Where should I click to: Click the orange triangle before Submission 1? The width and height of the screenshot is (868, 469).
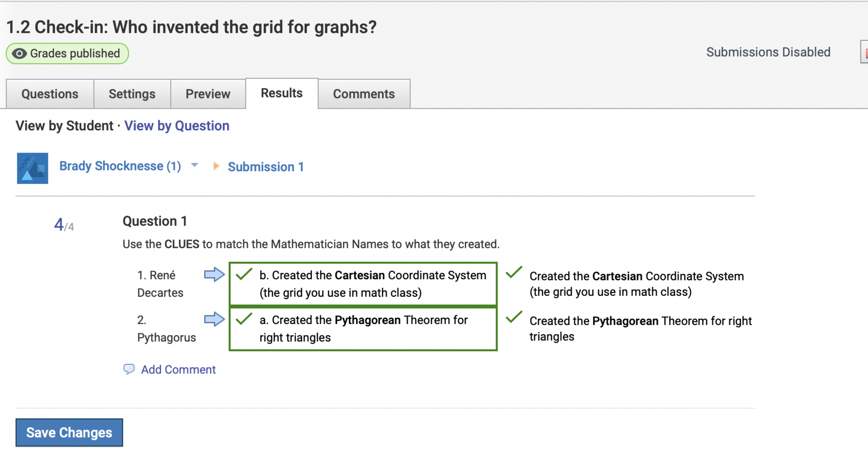pyautogui.click(x=216, y=166)
